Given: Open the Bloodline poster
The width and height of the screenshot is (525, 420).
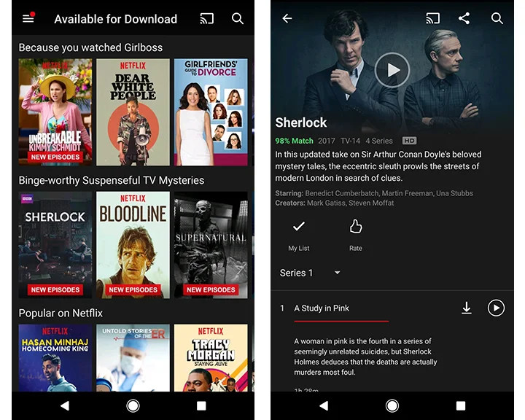Looking at the screenshot, I should [x=133, y=245].
